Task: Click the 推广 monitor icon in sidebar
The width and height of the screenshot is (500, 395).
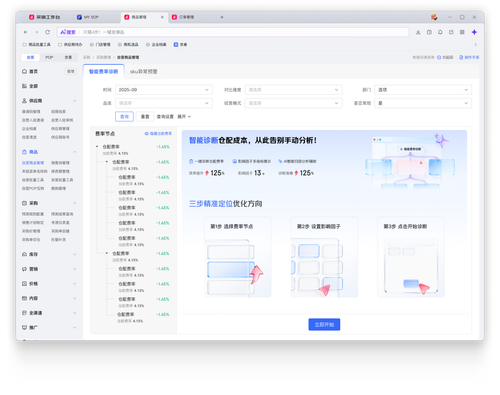Action: pos(24,328)
